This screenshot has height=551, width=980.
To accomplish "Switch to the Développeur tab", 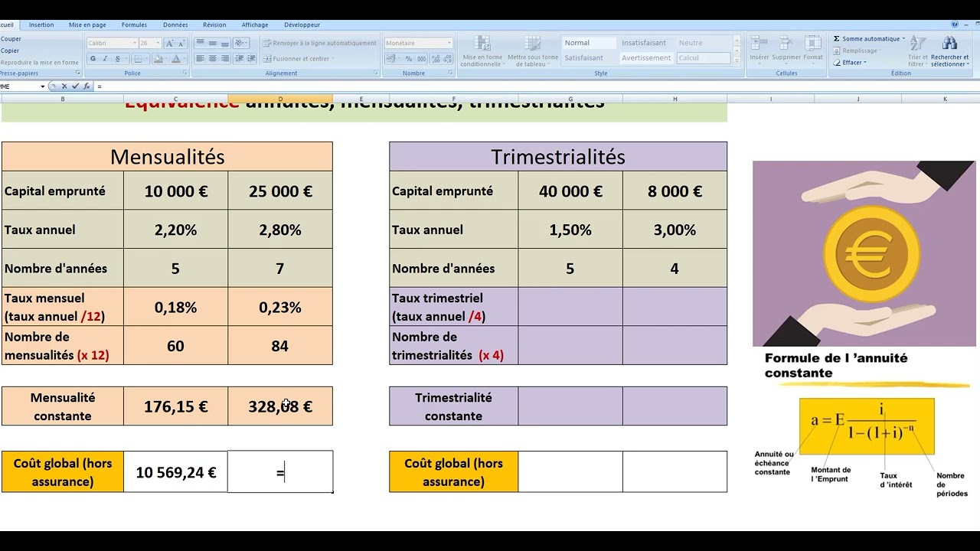I will 302,24.
